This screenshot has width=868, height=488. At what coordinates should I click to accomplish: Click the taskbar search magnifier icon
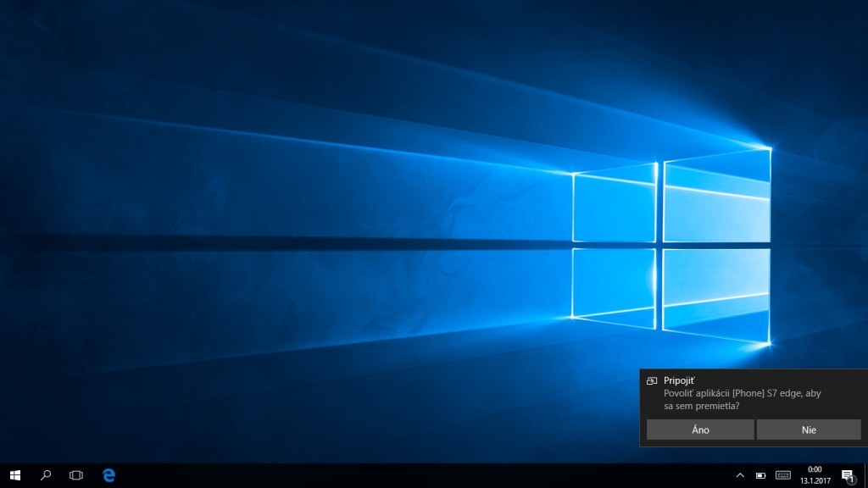pyautogui.click(x=46, y=475)
